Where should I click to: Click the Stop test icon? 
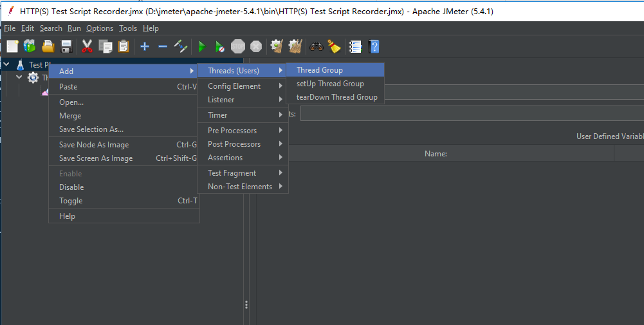[x=238, y=46]
